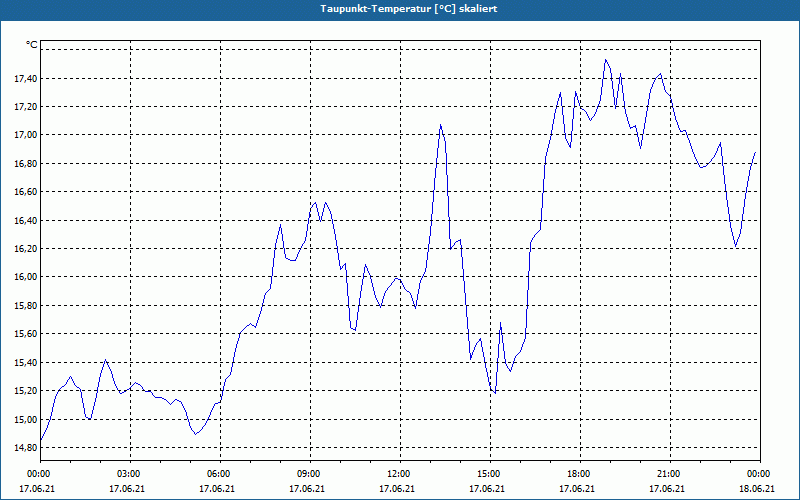Click the "15:00" time label
The width and height of the screenshot is (800, 500).
point(490,474)
